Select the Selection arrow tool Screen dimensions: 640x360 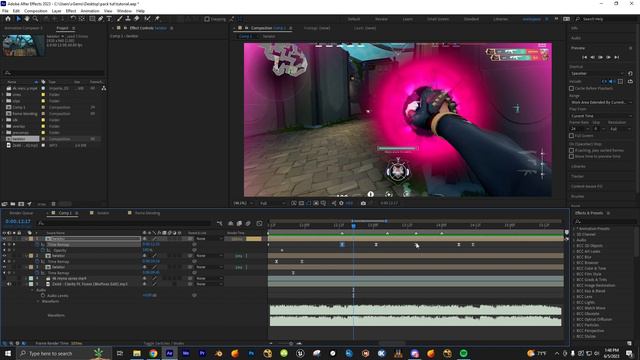18,19
